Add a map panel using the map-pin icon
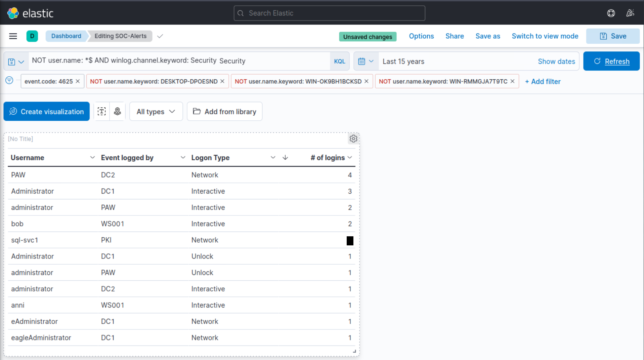This screenshot has width=644, height=360. (x=118, y=111)
